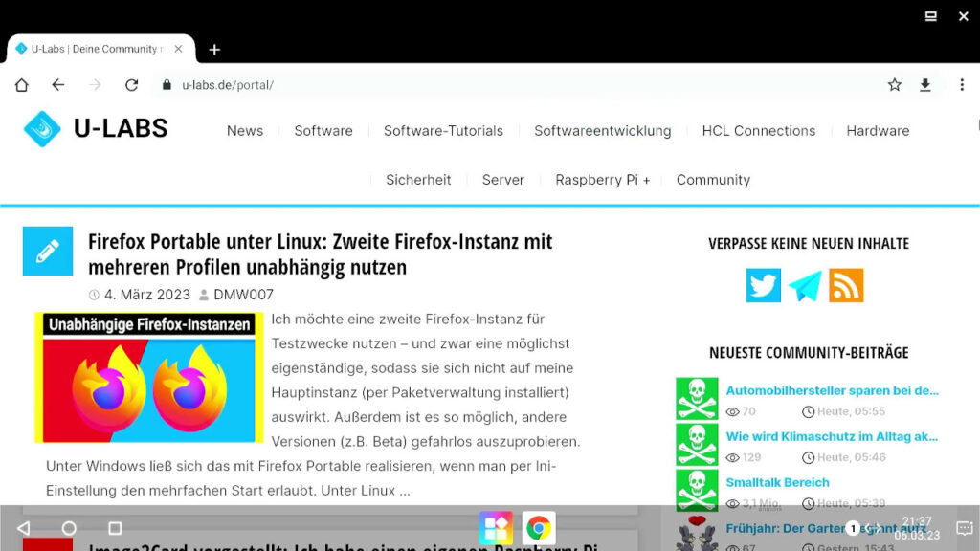Click the '129' view count
The image size is (980, 551).
(752, 457)
